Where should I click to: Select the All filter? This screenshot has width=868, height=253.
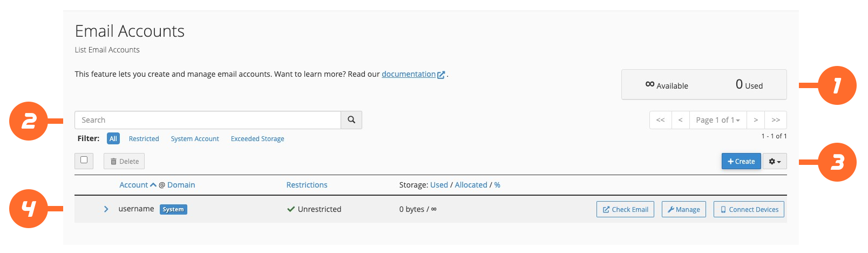coord(113,139)
